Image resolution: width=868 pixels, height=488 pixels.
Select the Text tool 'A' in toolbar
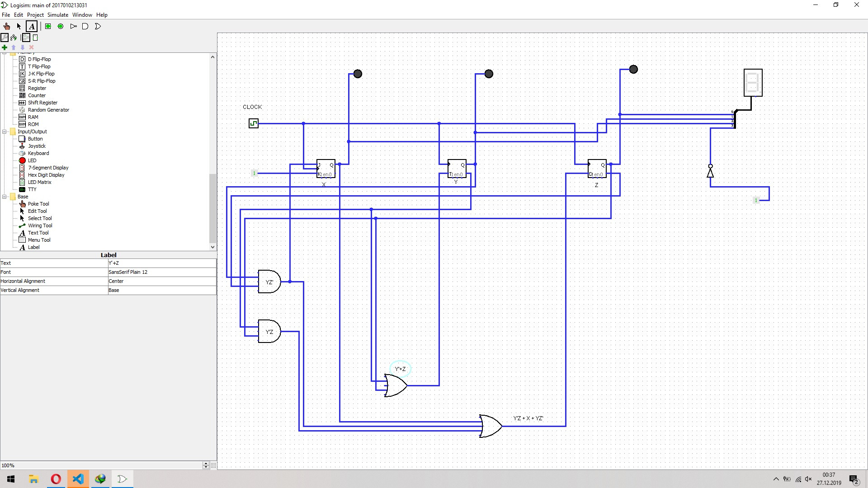[x=32, y=26]
